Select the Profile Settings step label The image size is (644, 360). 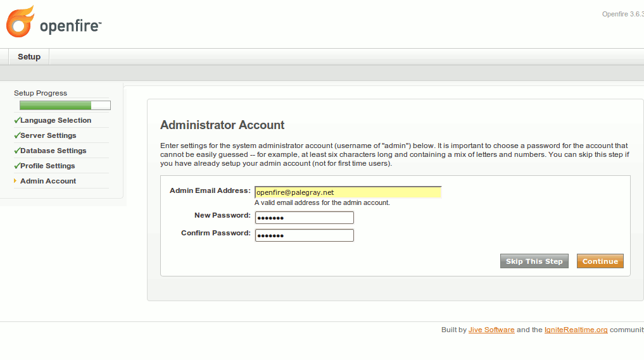click(47, 166)
